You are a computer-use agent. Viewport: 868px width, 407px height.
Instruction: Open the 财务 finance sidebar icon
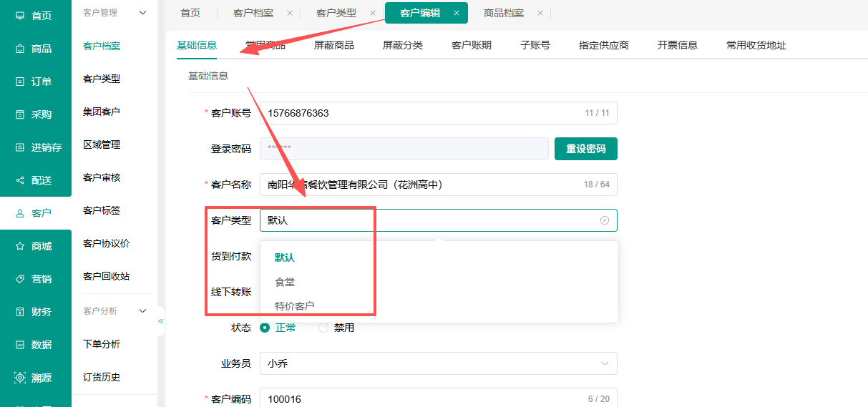20,312
